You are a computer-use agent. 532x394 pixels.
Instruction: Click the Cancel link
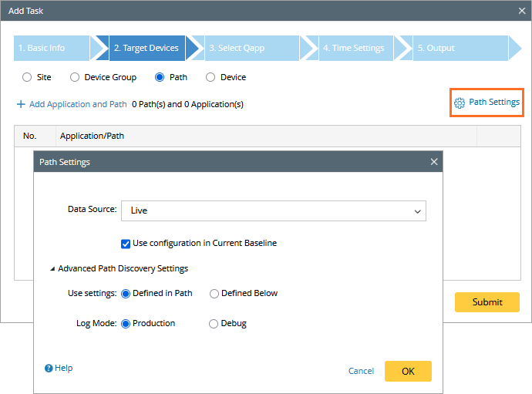[361, 371]
